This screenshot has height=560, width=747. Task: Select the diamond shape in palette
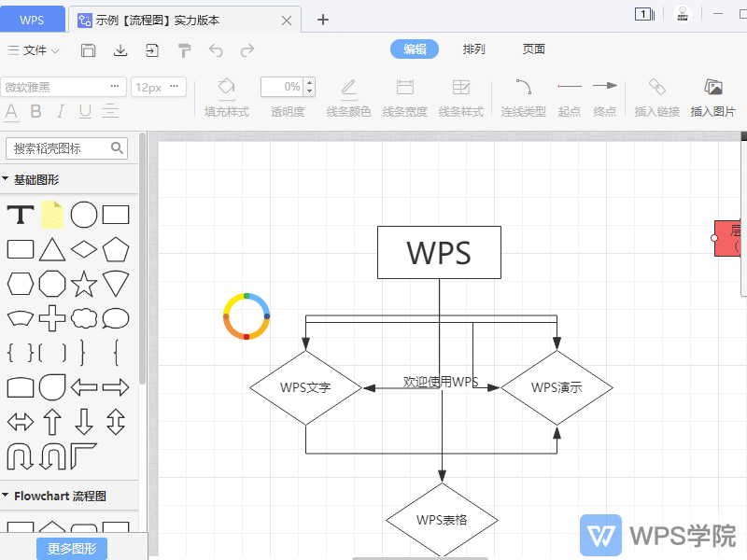coord(84,249)
